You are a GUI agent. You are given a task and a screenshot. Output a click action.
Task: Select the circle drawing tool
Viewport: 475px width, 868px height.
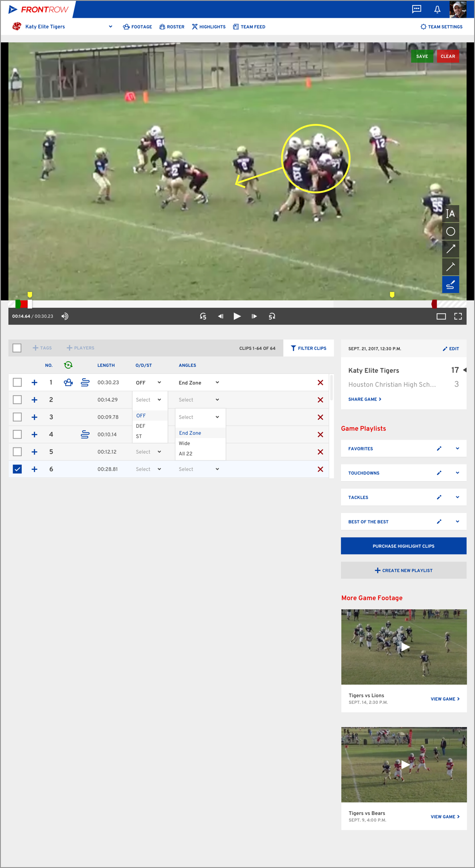450,231
